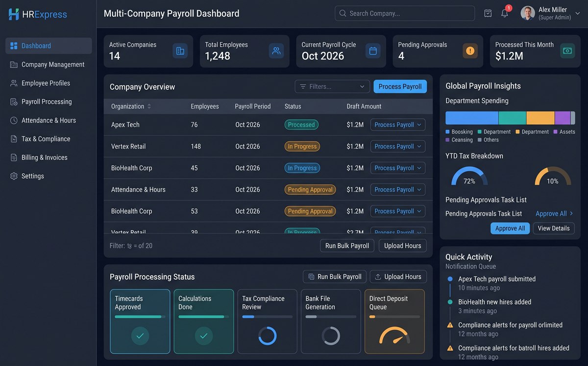Click the View Details button
The width and height of the screenshot is (588, 366).
pyautogui.click(x=554, y=228)
